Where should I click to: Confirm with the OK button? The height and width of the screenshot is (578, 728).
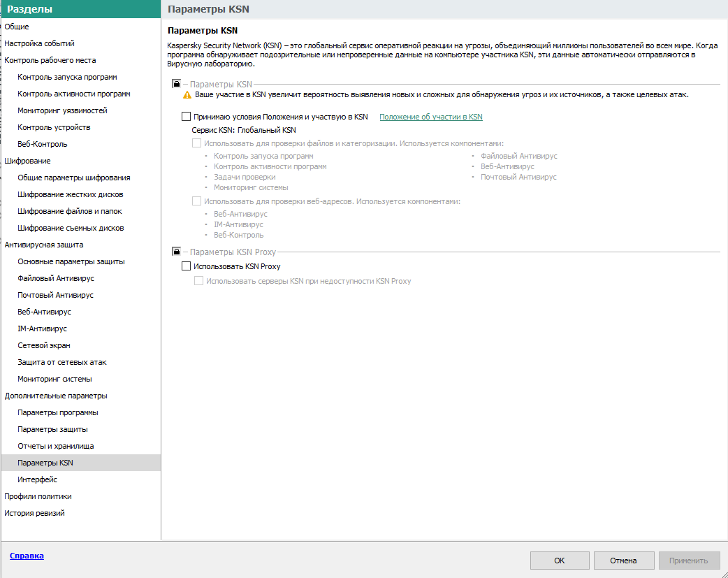point(560,561)
